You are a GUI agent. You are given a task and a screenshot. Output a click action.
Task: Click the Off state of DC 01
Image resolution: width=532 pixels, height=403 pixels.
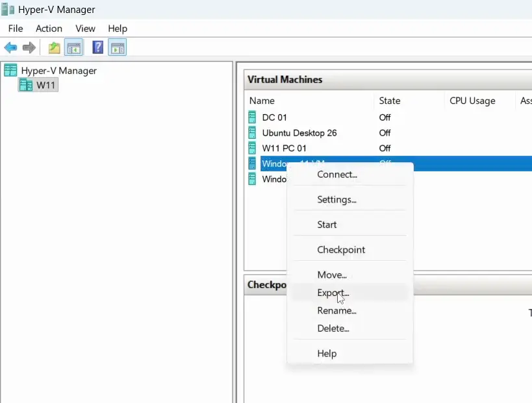pos(385,117)
